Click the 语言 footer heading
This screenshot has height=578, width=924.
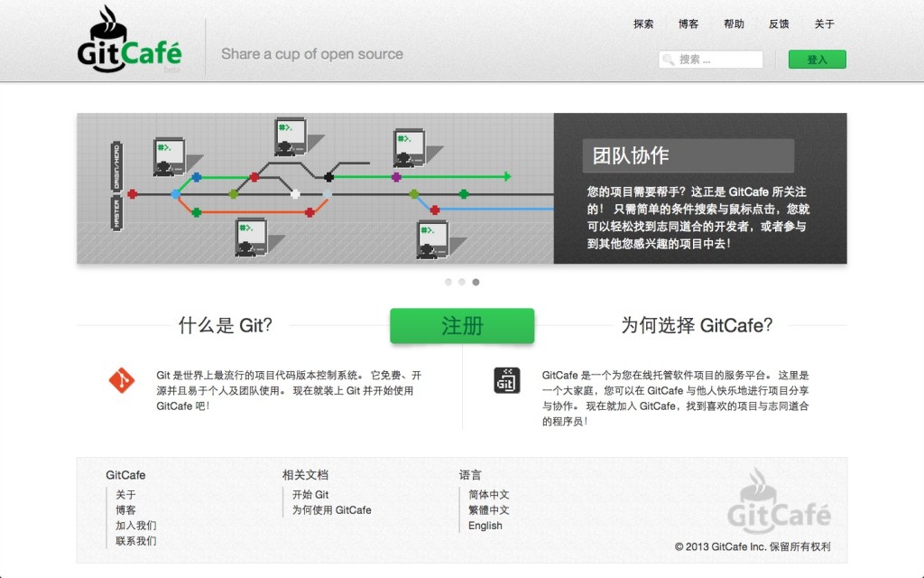tap(470, 475)
